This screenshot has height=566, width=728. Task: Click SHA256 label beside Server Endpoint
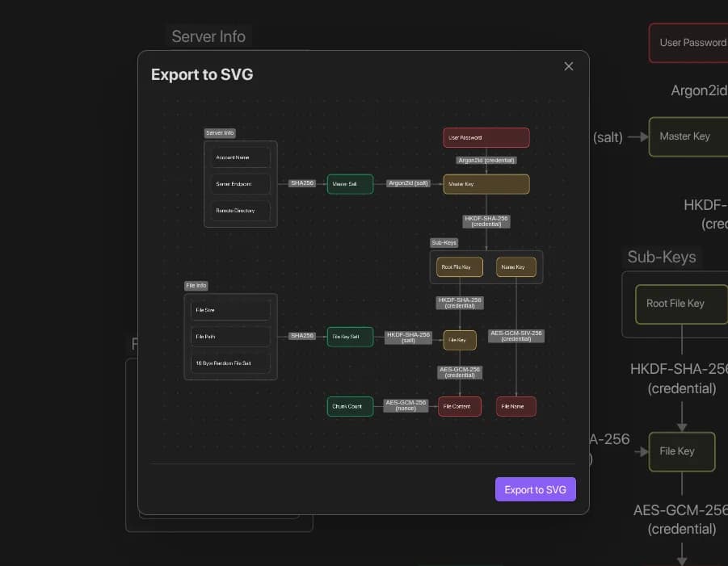pyautogui.click(x=302, y=183)
